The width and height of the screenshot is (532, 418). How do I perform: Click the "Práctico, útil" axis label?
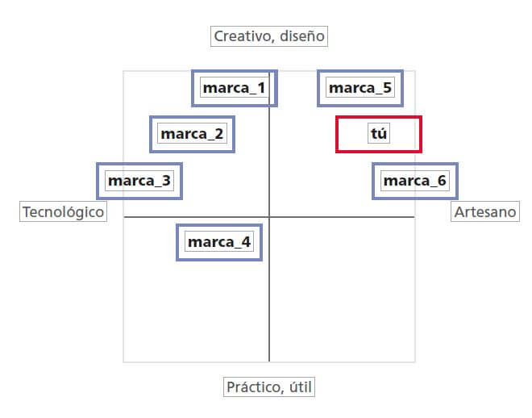coord(268,387)
